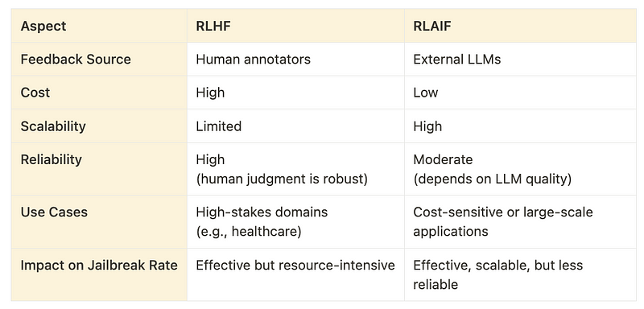Click the Reliability row label
This screenshot has height=309, width=644.
51,159
